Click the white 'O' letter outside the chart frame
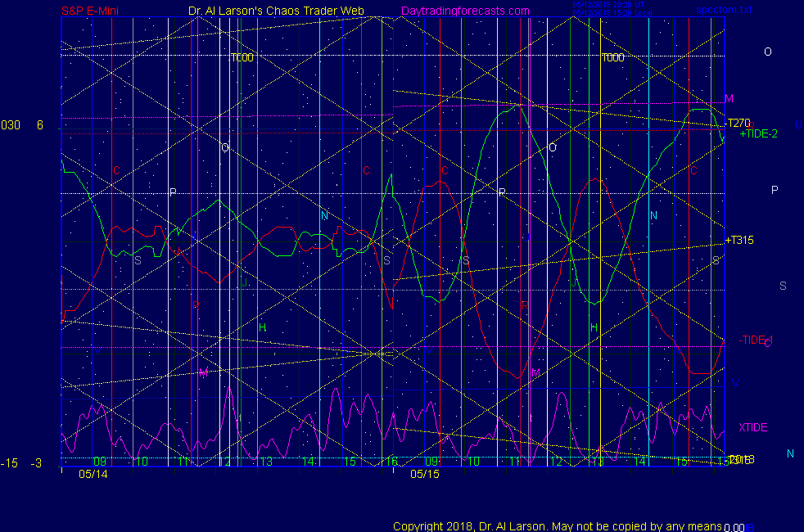 pyautogui.click(x=768, y=52)
